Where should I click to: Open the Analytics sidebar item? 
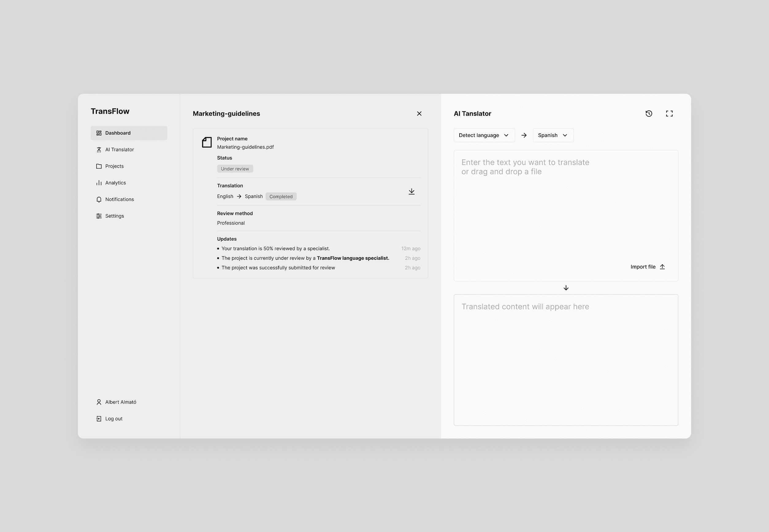pyautogui.click(x=115, y=183)
